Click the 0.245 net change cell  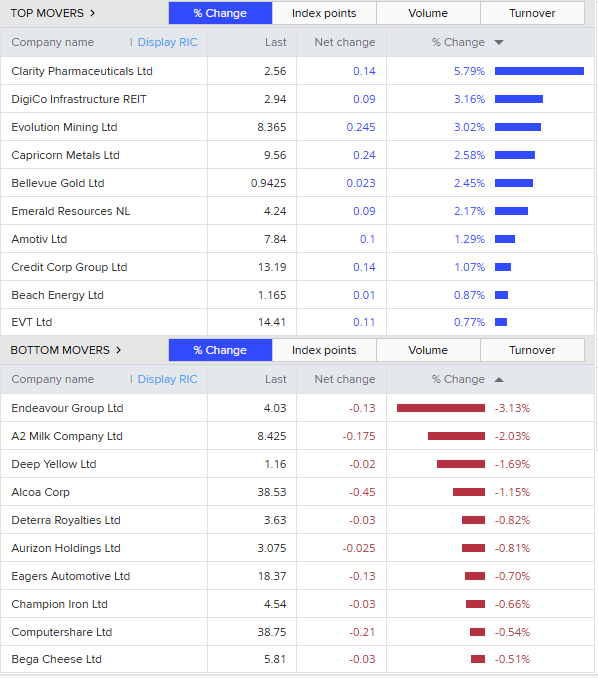point(361,127)
